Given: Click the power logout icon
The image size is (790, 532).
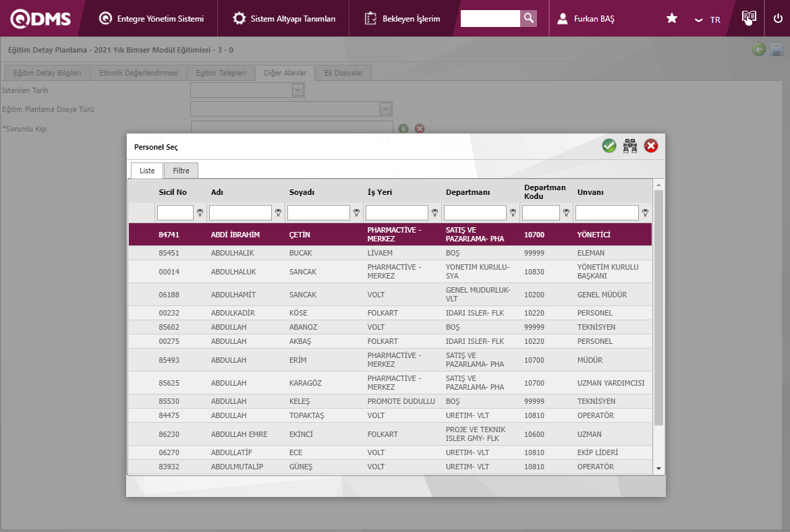Looking at the screenshot, I should click(778, 19).
